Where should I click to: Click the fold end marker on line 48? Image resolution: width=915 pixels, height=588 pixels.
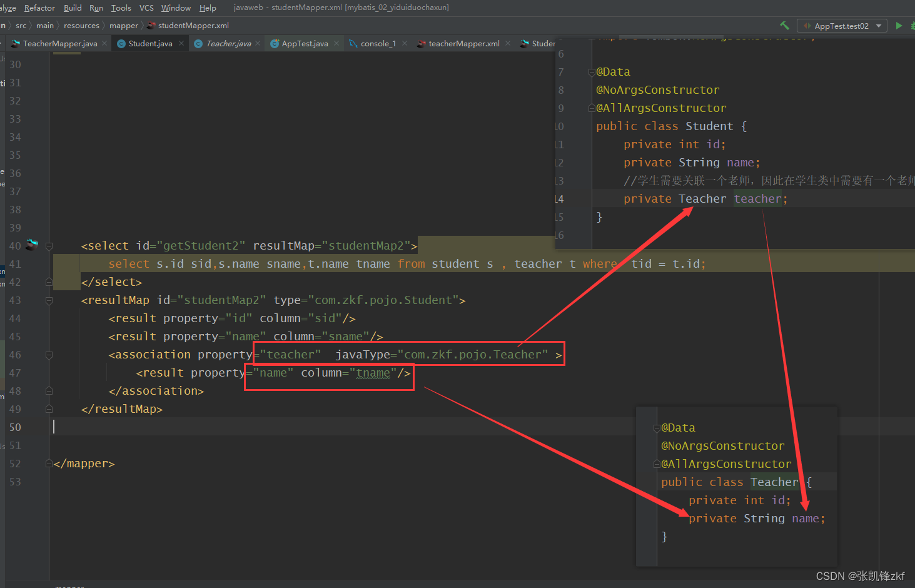click(49, 391)
